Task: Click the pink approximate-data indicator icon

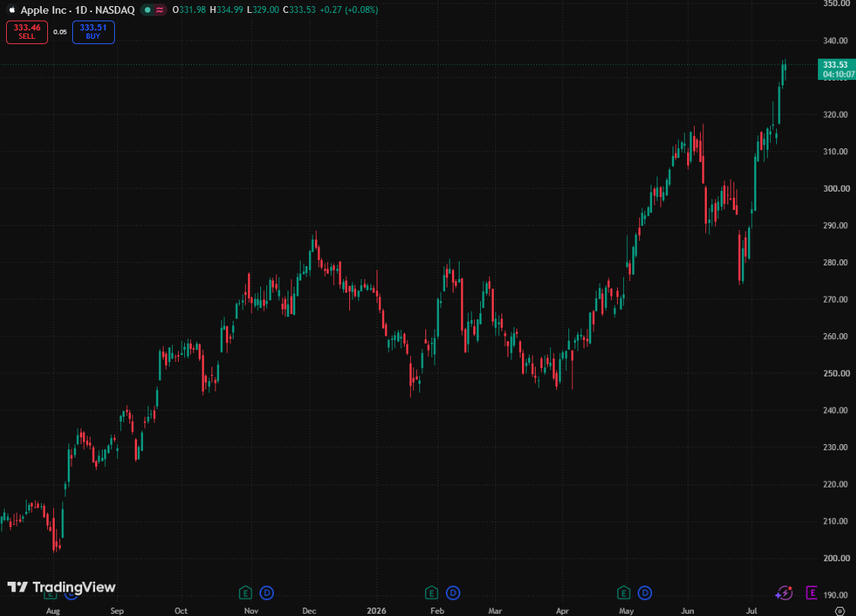Action: pyautogui.click(x=160, y=10)
